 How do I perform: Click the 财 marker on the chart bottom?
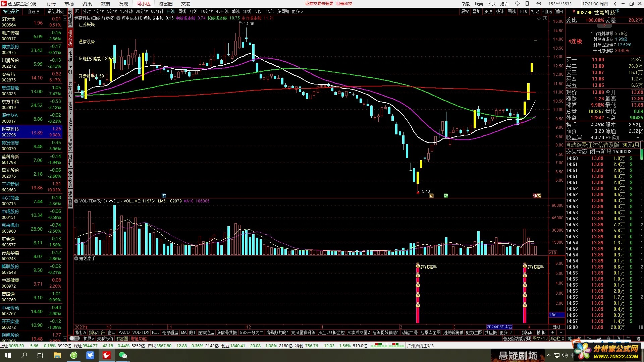(x=164, y=196)
